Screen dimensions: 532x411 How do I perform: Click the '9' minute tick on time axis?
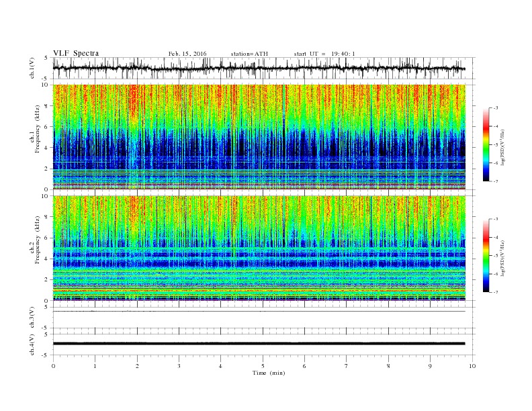[x=430, y=366]
